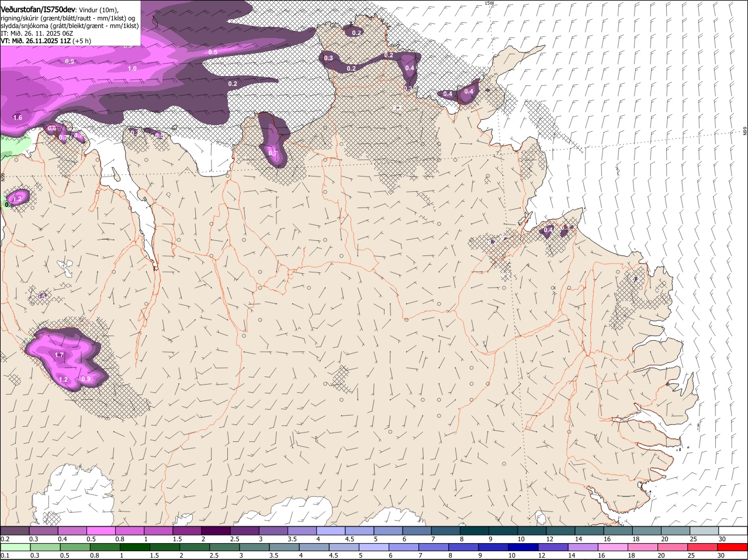Click the 7 label in the bottom legend row
Viewport: 748px width, 560px height.
click(420, 556)
